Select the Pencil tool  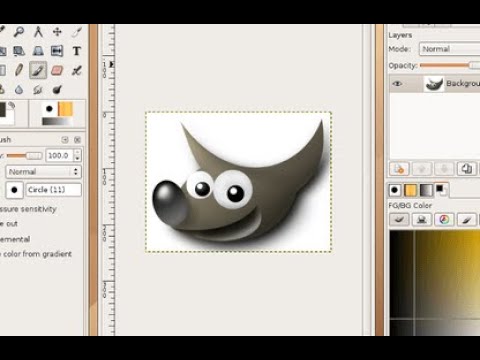(x=19, y=70)
